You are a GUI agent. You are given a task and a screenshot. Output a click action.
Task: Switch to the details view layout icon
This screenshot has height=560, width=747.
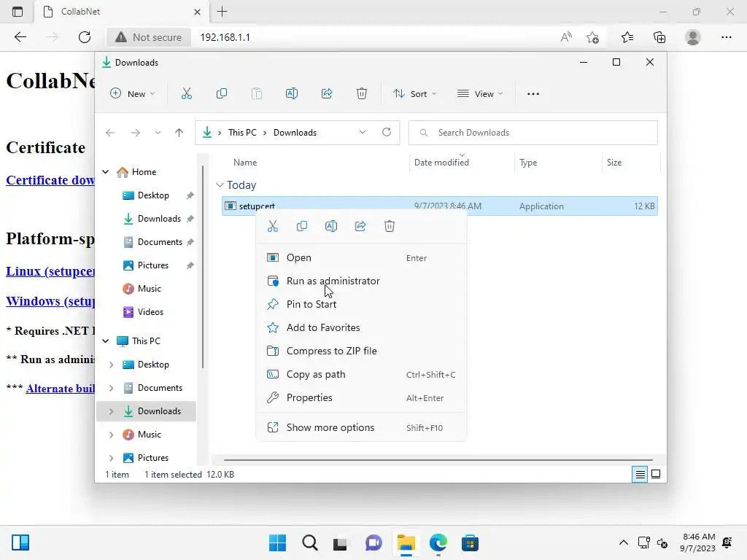pos(640,474)
